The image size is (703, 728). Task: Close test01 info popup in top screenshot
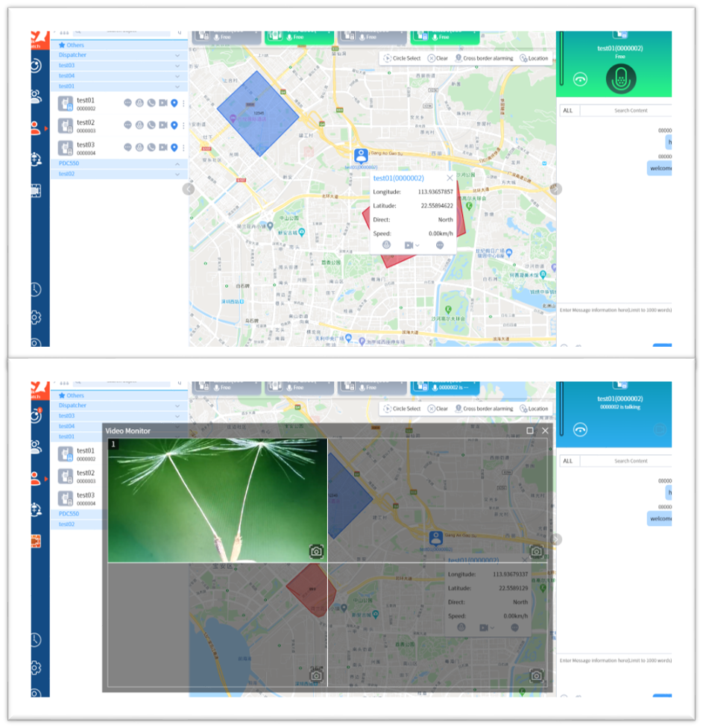[x=450, y=178]
